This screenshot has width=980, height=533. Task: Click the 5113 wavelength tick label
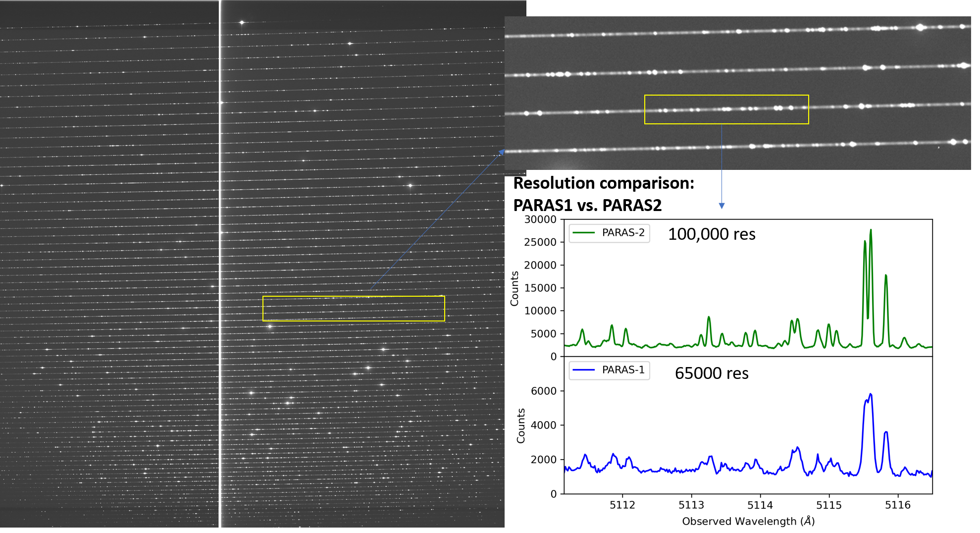click(691, 505)
